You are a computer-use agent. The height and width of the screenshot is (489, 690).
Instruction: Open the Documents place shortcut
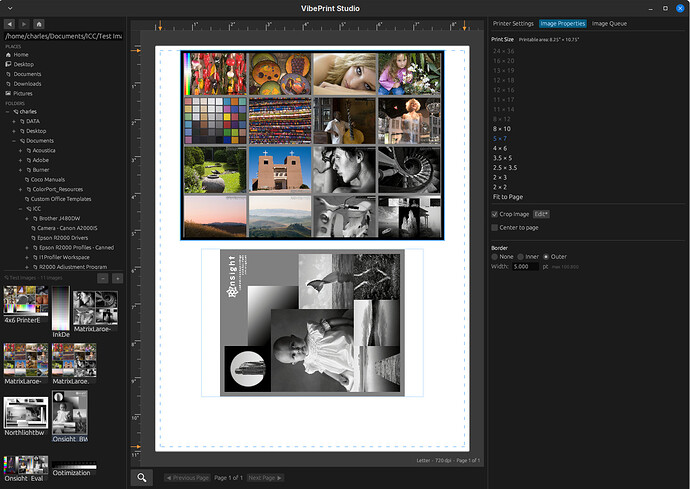(x=27, y=74)
